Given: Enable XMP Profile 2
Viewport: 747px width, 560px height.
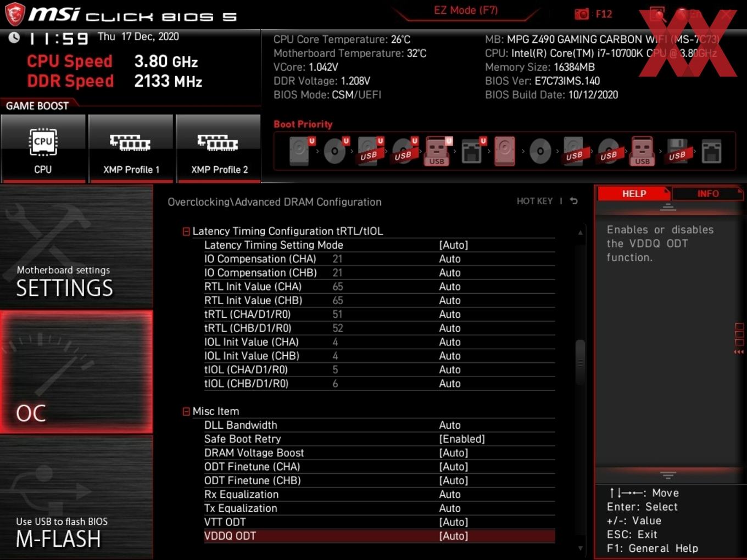Looking at the screenshot, I should click(219, 148).
